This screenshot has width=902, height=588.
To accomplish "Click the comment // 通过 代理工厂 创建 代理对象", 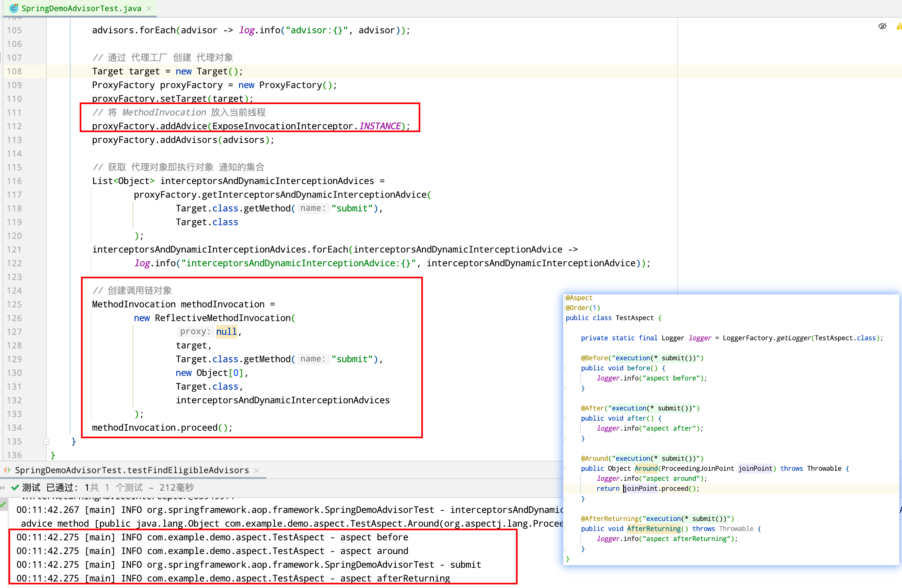I will point(163,57).
